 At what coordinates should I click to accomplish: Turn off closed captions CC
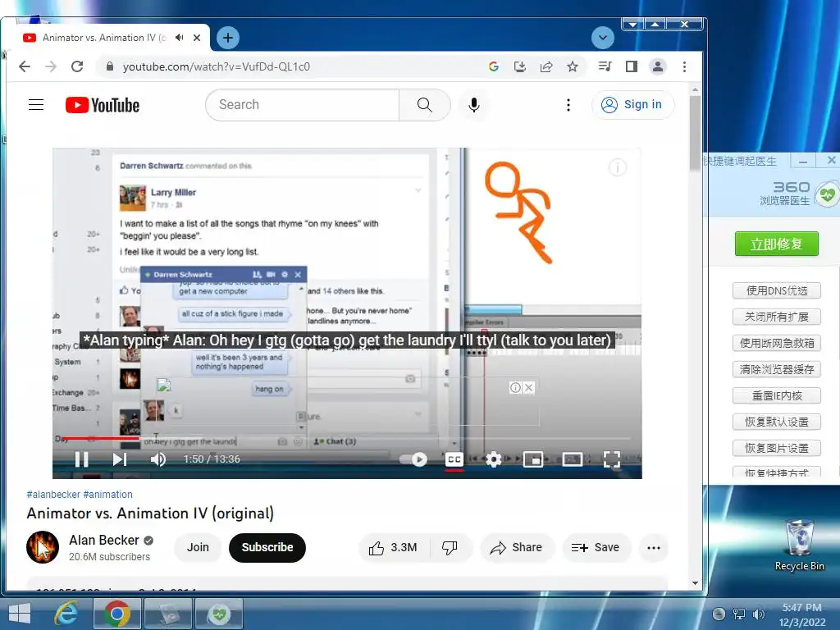click(x=454, y=459)
